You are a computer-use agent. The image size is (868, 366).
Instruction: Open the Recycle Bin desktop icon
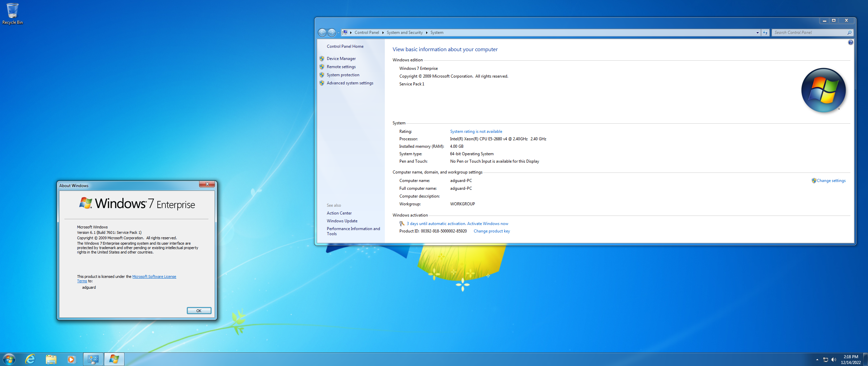pos(13,14)
